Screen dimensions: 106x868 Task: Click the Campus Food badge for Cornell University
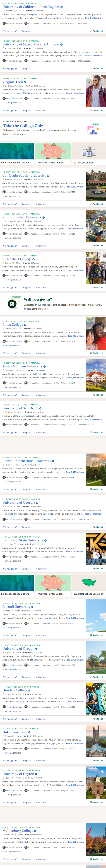26,623
